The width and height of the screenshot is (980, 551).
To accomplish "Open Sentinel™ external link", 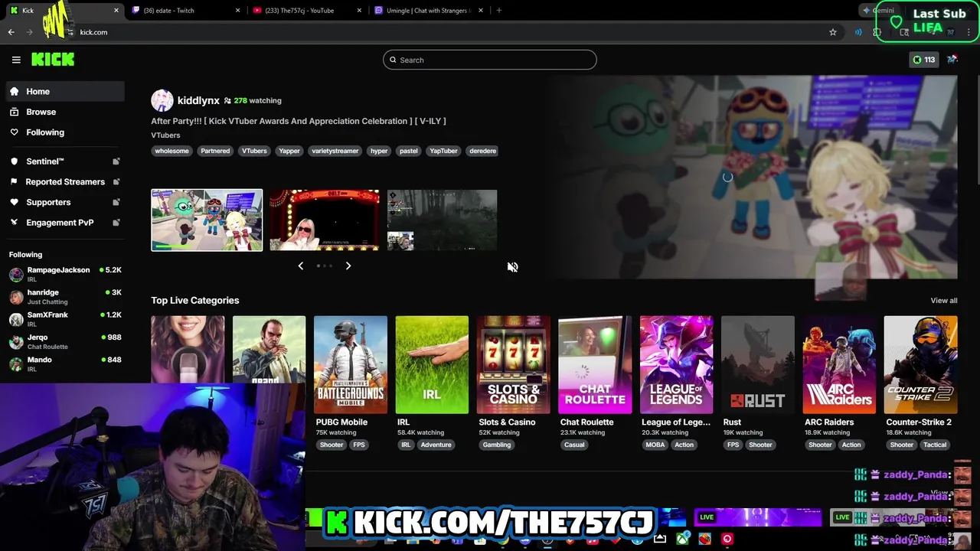I will (x=64, y=161).
